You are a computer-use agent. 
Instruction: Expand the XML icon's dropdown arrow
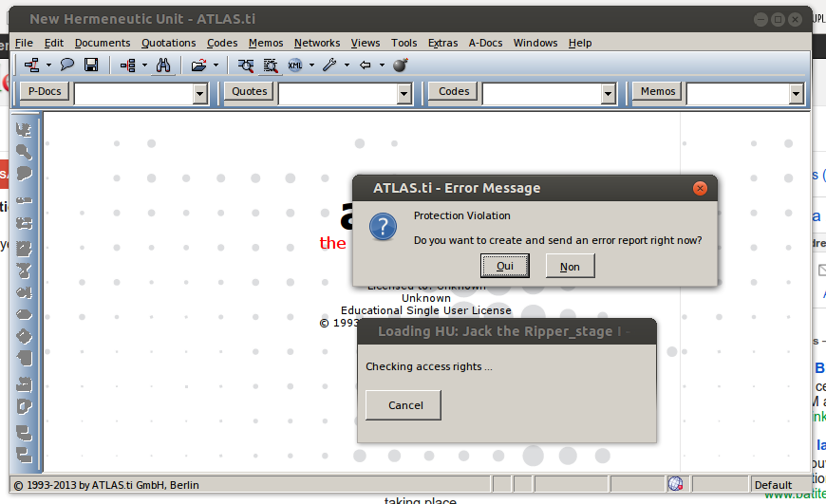[311, 65]
